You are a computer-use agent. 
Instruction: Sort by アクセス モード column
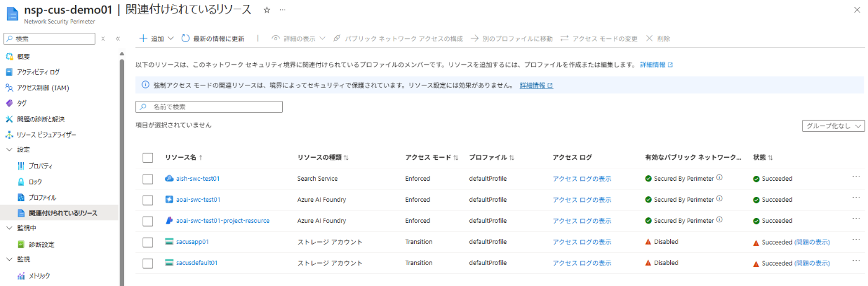[431, 157]
